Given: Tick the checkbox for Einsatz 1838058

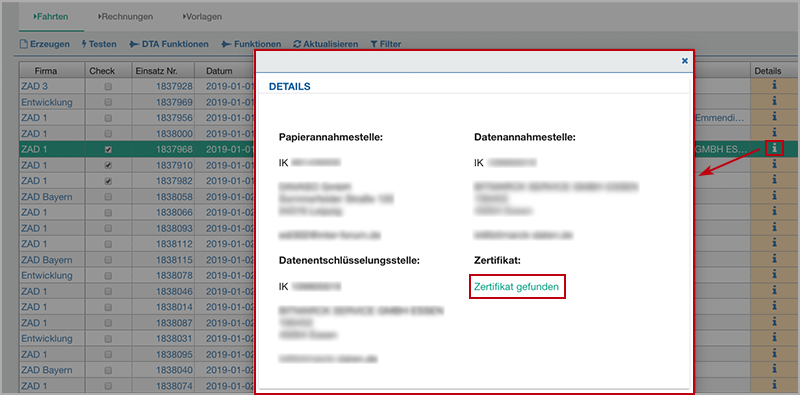Looking at the screenshot, I should 108,197.
